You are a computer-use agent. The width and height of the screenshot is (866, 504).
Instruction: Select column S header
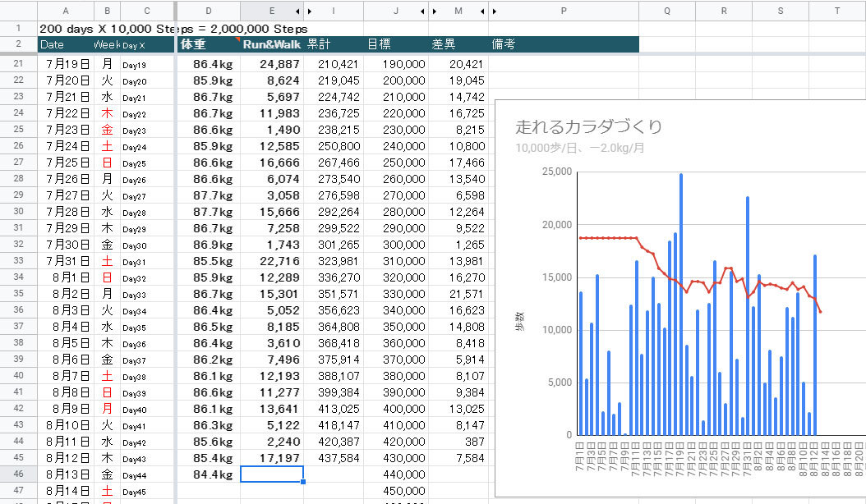(x=781, y=11)
